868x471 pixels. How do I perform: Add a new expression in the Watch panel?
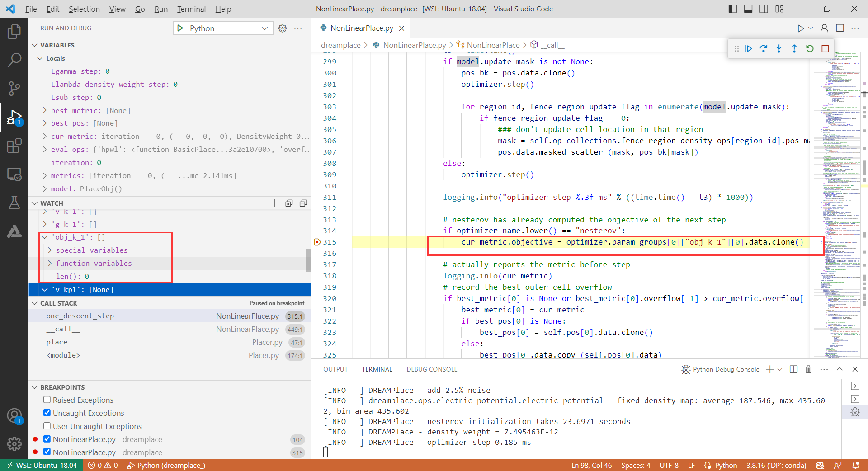274,203
